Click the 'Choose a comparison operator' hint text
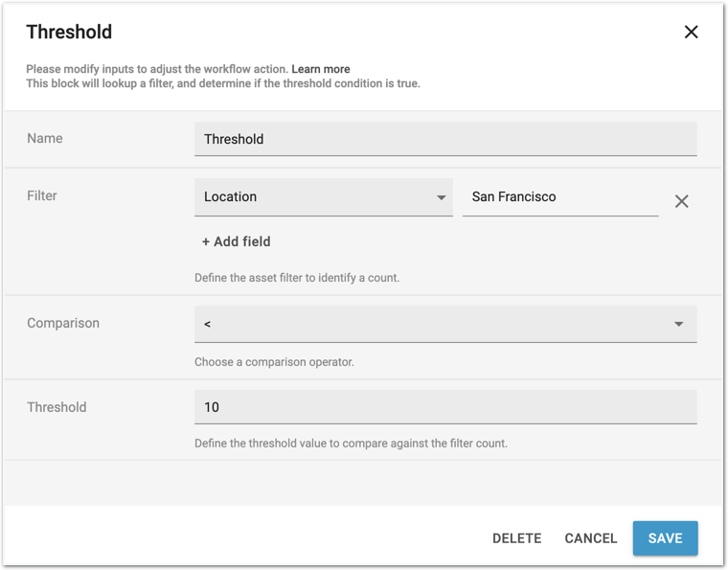The image size is (728, 570). pos(274,362)
